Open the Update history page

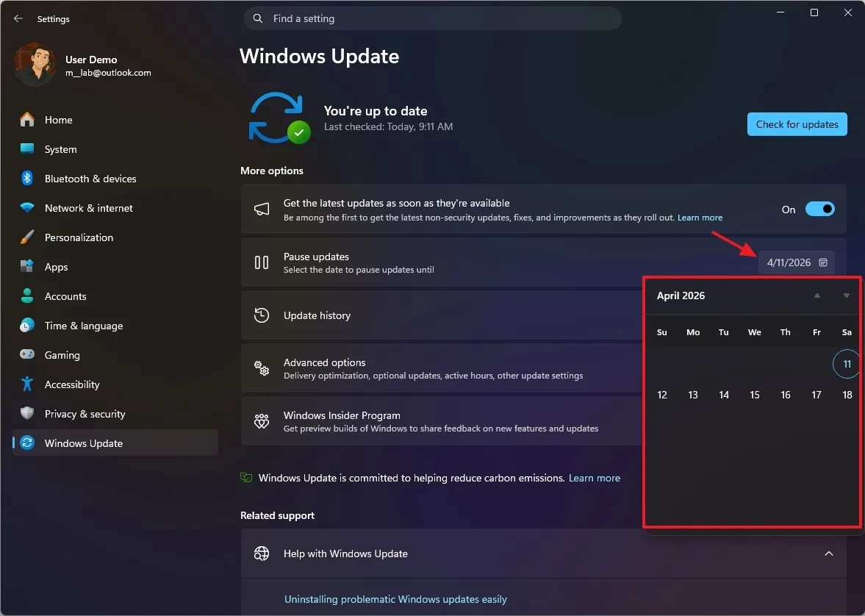click(x=442, y=315)
